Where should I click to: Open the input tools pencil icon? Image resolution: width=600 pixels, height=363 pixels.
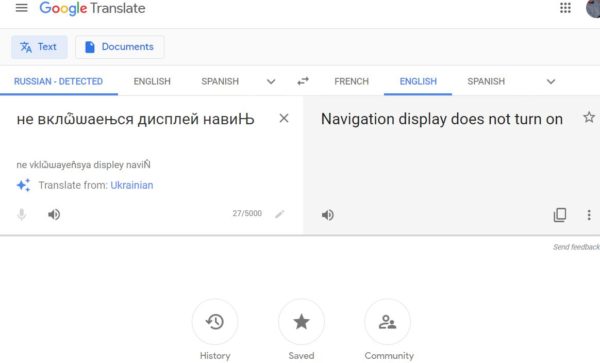[x=280, y=214]
